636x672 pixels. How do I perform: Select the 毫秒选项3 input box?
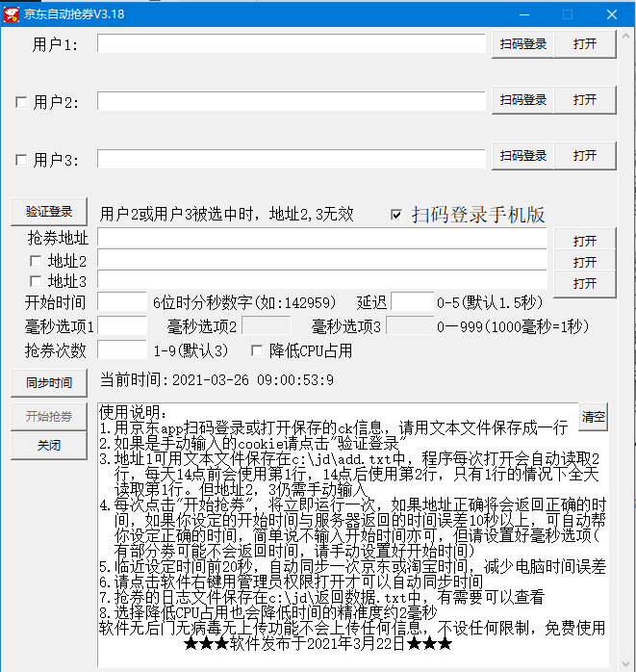pos(410,325)
